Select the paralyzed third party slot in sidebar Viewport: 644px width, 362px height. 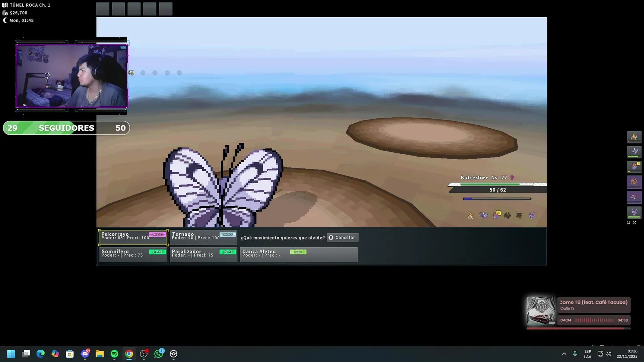pos(634,167)
